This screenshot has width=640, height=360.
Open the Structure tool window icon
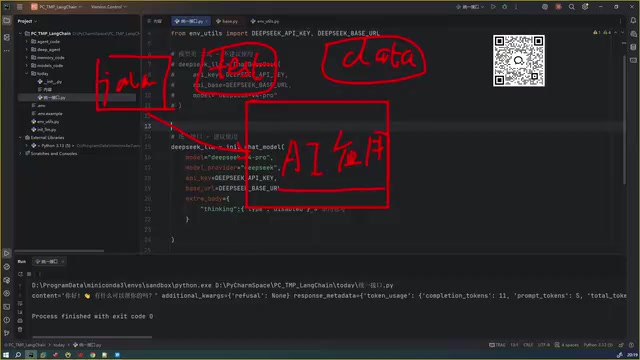7,37
